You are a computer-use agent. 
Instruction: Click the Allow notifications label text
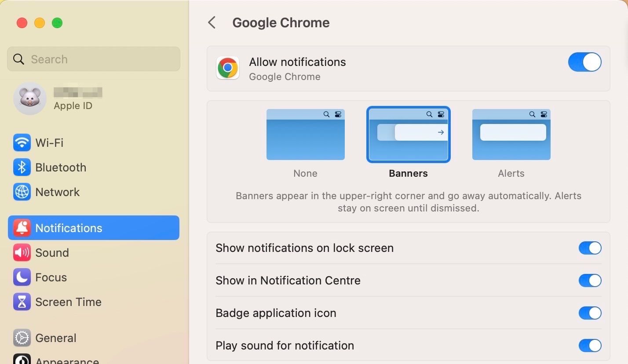298,62
